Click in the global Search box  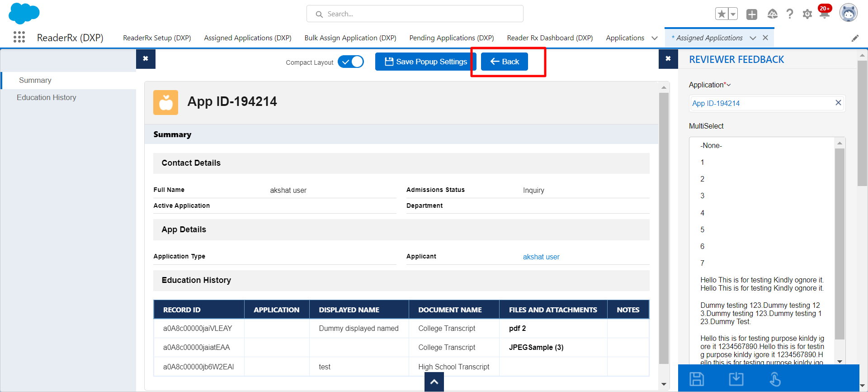click(415, 14)
